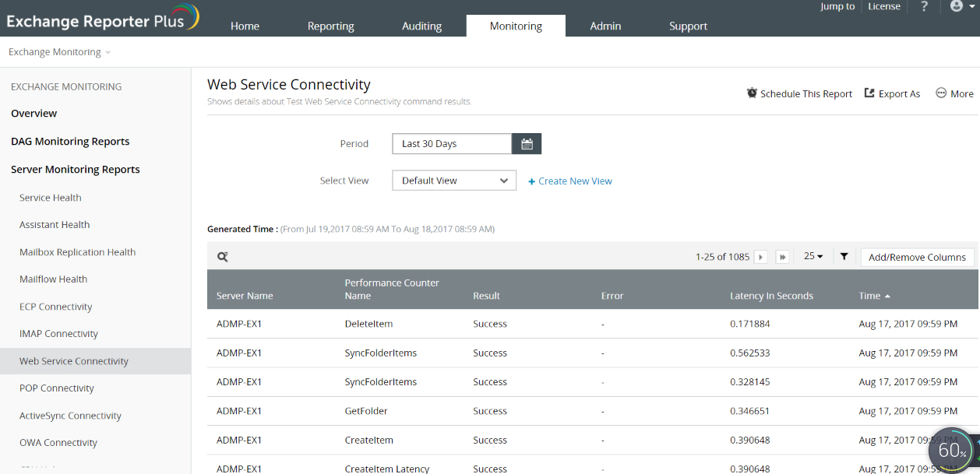This screenshot has width=980, height=474.
Task: Sort by the Result column header
Action: point(486,296)
